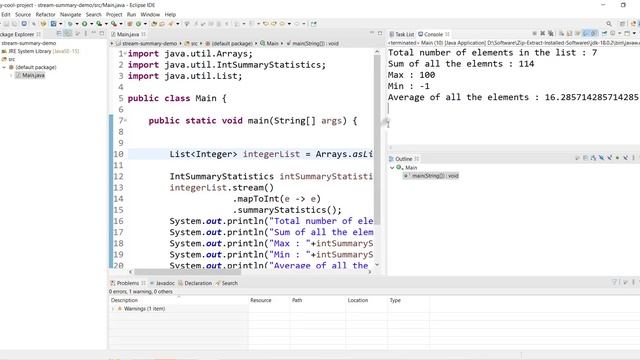Toggle Word Wrap in Console toolbar
640x360 pixels.
pos(577,33)
